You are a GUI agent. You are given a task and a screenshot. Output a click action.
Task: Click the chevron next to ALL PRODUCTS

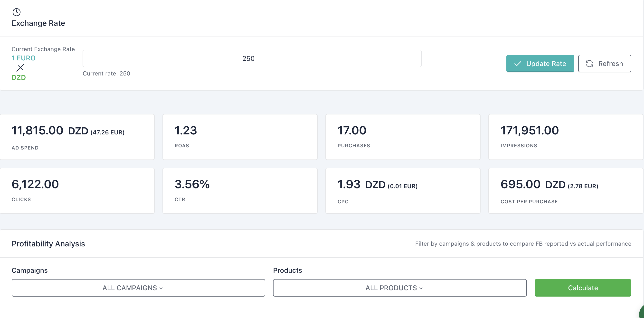pos(421,288)
